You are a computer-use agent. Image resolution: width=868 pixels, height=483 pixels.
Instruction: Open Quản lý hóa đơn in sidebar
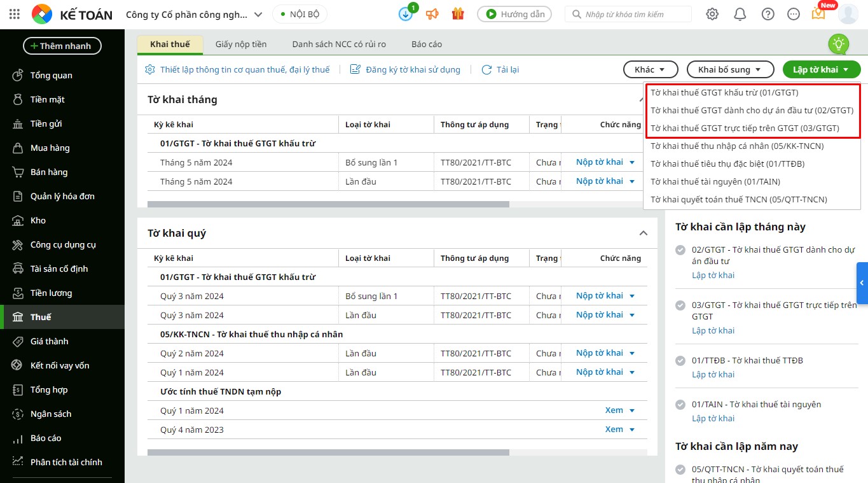point(62,196)
